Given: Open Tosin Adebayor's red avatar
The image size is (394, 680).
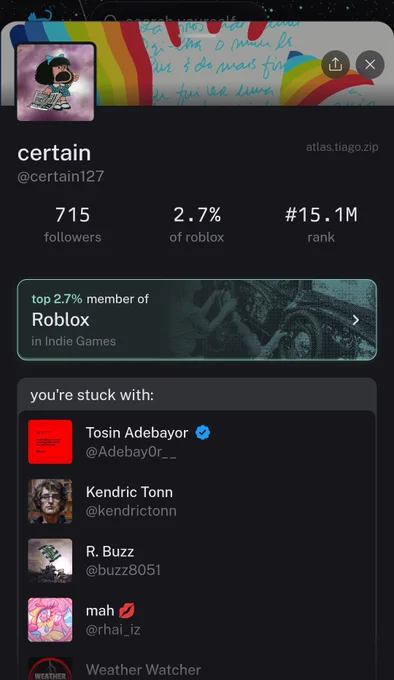Looking at the screenshot, I should coord(50,441).
